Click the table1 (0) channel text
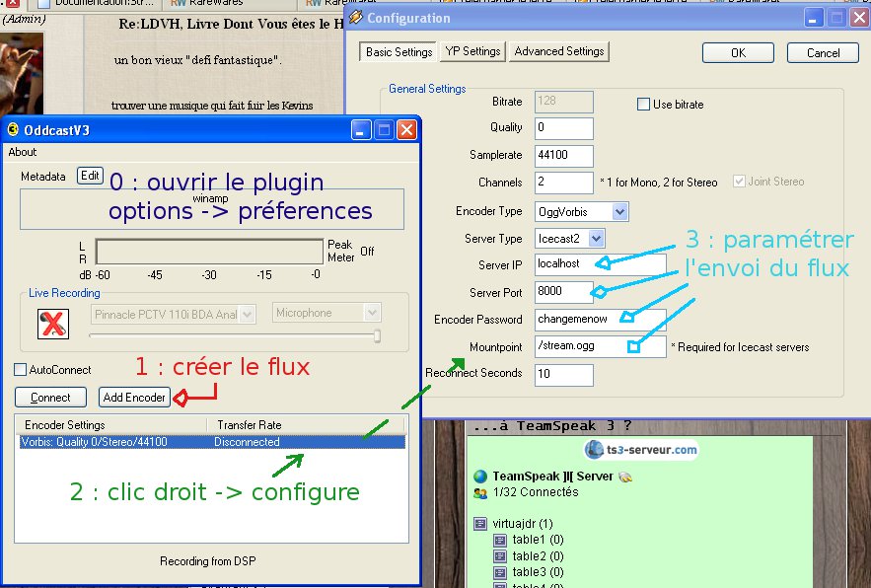The height and width of the screenshot is (588, 871). coord(538,540)
